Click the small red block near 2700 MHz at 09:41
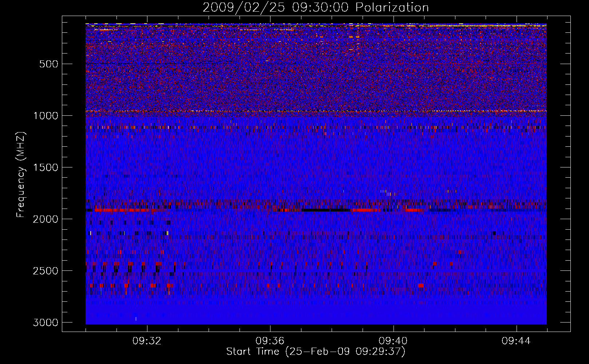Viewport: 589px width, 364px height. point(421,286)
